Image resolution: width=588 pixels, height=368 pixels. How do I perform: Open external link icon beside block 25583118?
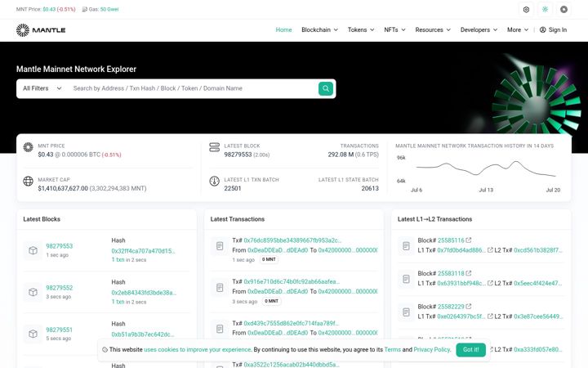[469, 273]
